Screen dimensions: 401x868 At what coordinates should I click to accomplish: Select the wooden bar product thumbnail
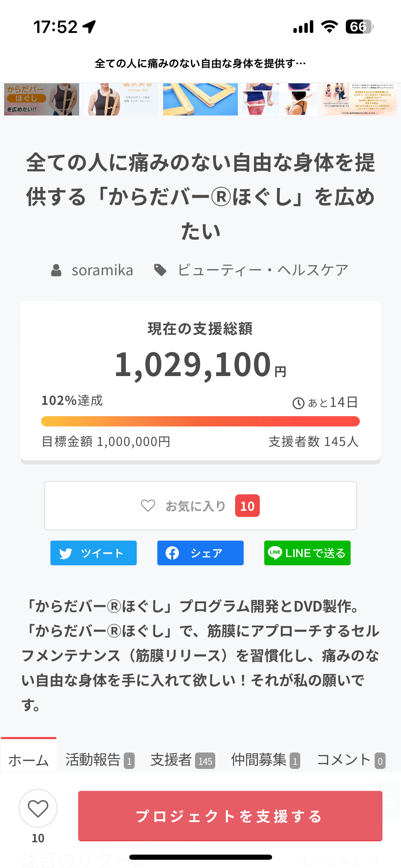pos(200,99)
